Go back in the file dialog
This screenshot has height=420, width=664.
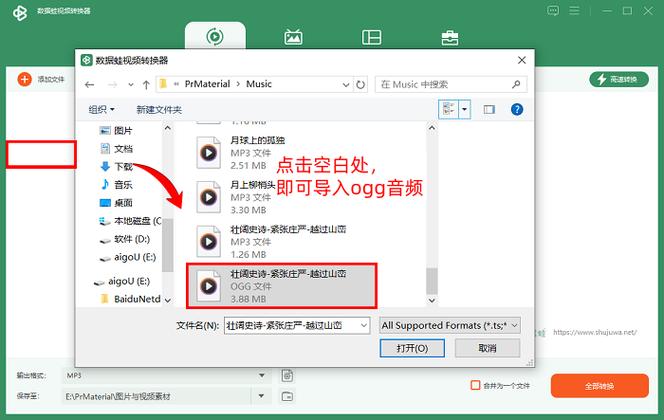click(x=89, y=85)
